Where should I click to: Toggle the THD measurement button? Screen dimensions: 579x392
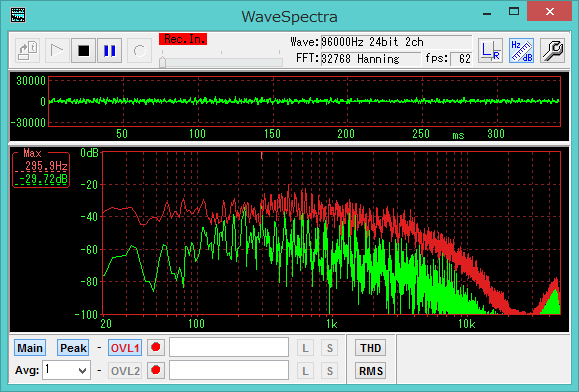pyautogui.click(x=370, y=348)
